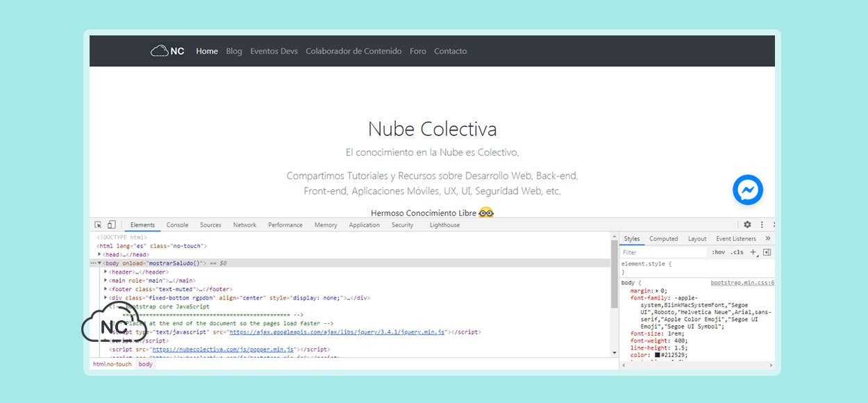Switch to the Security tab
The image size is (868, 403).
pos(402,225)
